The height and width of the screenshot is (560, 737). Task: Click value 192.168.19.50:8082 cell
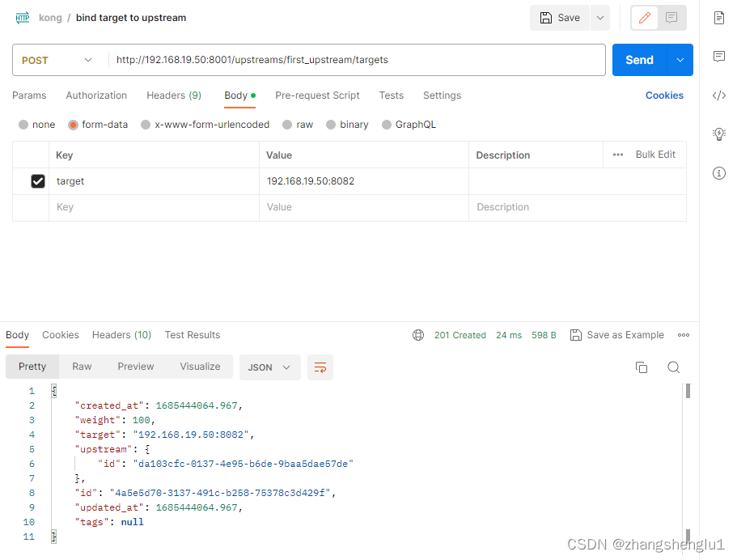coord(364,181)
